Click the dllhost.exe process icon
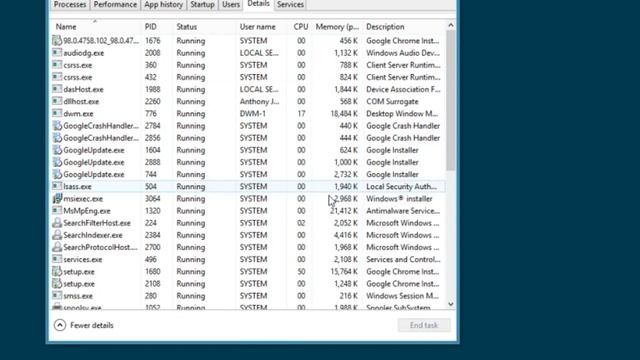 pyautogui.click(x=57, y=101)
